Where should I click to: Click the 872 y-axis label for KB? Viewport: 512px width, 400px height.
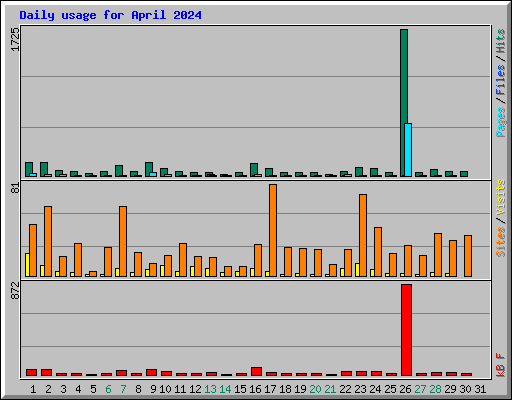[15, 291]
